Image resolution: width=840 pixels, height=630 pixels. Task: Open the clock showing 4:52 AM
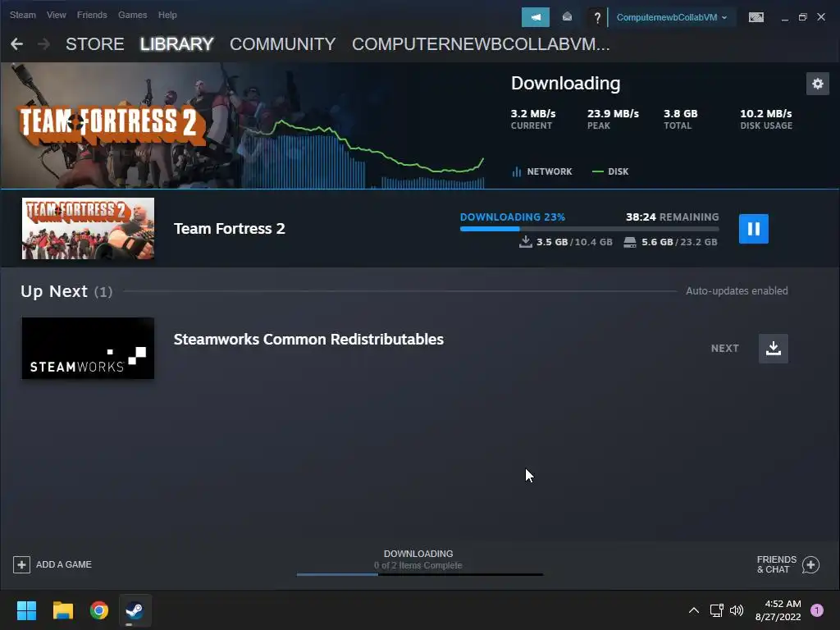click(x=778, y=610)
